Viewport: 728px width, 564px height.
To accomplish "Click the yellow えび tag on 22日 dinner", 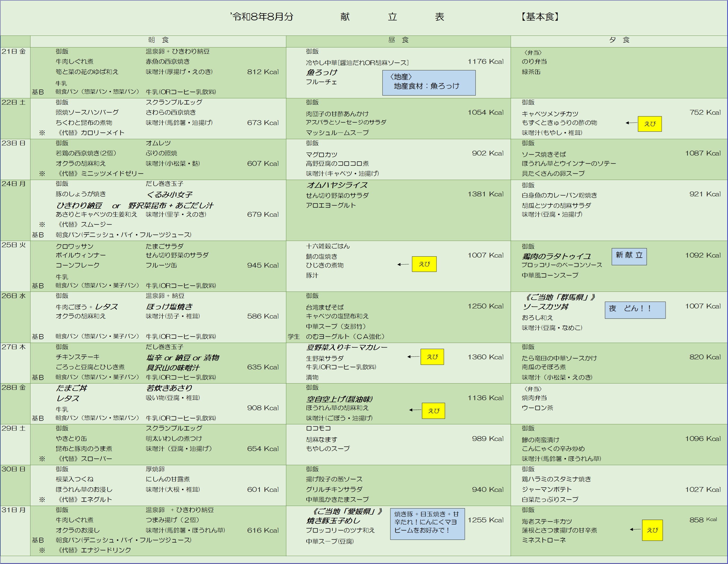I will coord(650,124).
